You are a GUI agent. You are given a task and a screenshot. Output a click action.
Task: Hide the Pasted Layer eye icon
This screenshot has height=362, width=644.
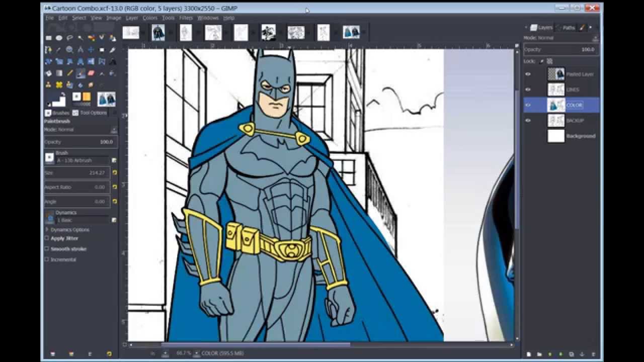click(528, 74)
